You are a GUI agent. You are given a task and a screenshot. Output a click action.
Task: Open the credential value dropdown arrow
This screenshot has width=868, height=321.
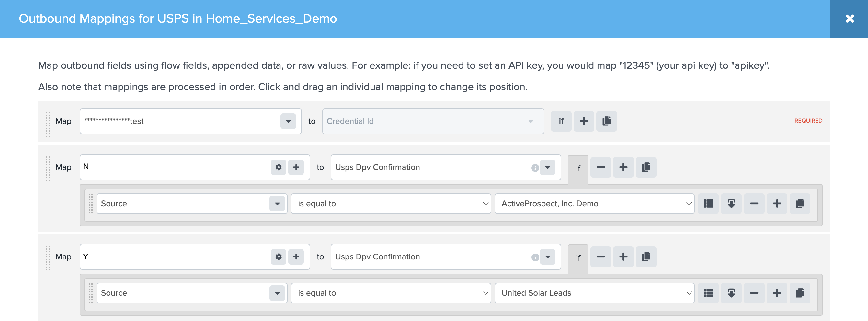(288, 121)
